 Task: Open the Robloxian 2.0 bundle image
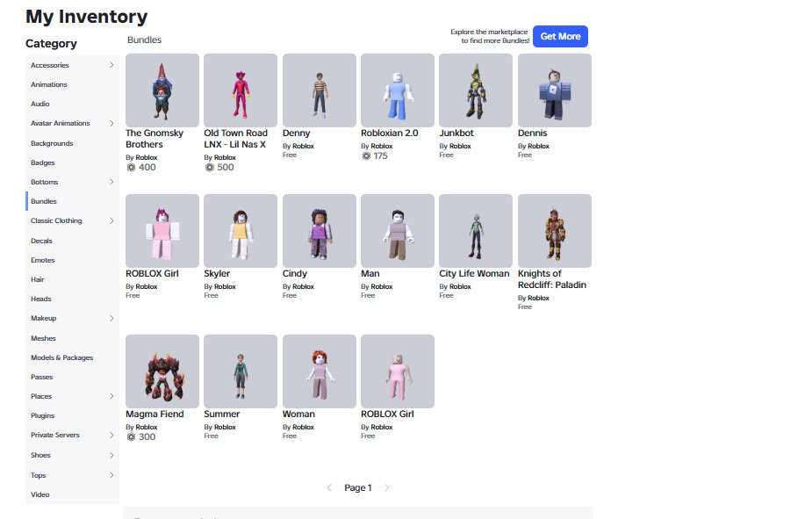click(x=397, y=90)
